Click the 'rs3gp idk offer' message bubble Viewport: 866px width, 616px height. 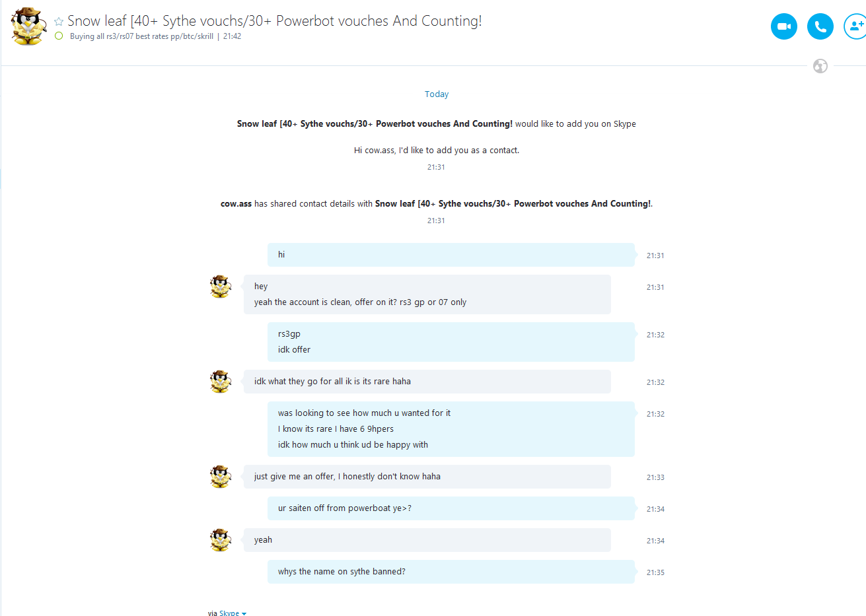click(451, 342)
